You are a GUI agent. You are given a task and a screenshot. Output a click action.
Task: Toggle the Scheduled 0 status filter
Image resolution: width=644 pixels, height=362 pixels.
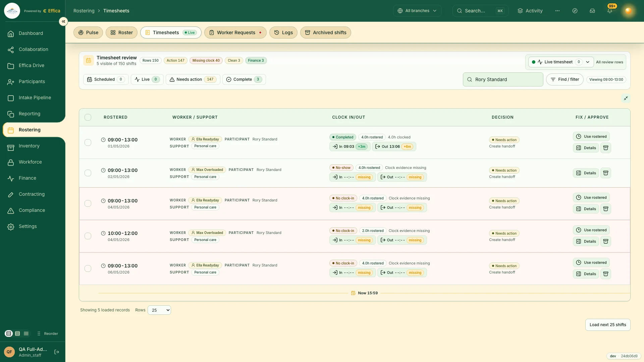click(106, 79)
